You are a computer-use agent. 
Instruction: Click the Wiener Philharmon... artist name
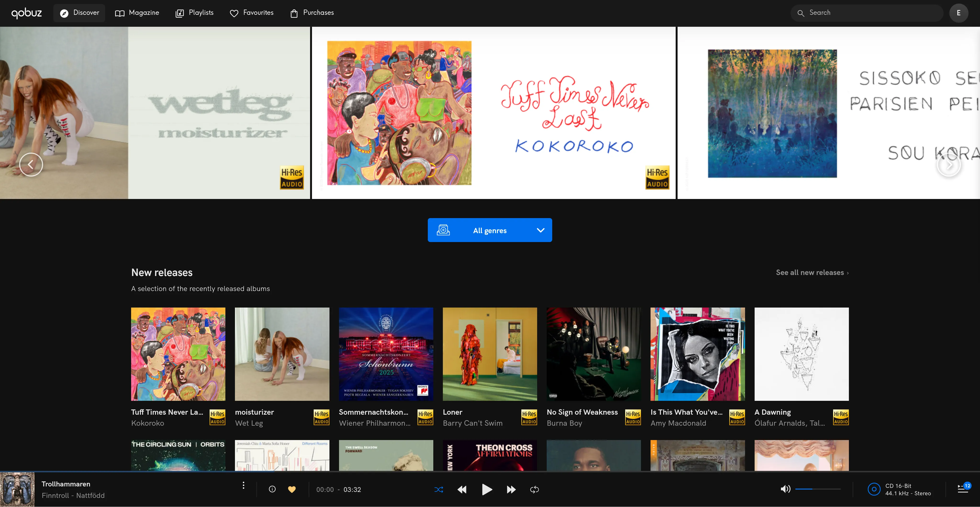[x=375, y=423]
